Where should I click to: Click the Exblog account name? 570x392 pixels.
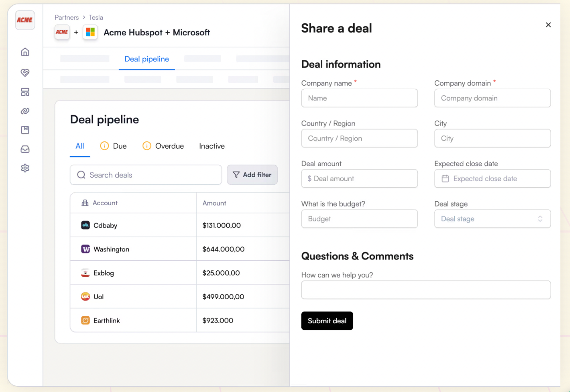click(104, 273)
